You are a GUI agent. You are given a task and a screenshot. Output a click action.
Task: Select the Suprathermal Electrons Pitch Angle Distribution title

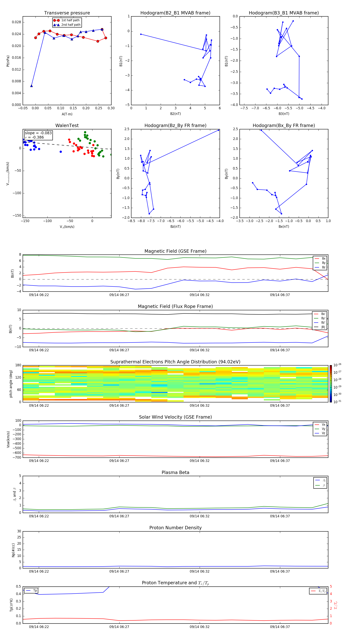(x=175, y=362)
